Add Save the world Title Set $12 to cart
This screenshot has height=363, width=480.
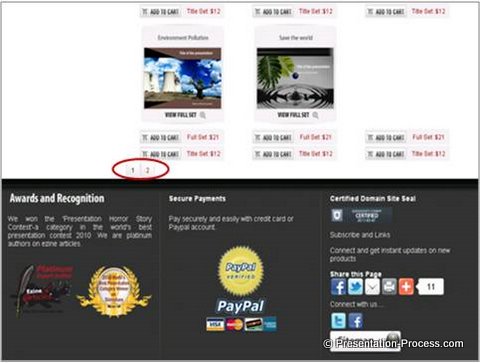pos(273,154)
